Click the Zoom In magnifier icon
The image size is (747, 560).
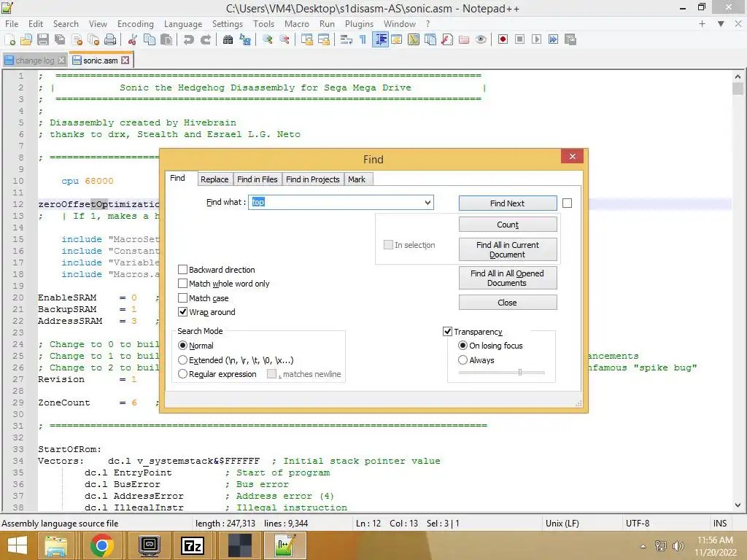[267, 39]
